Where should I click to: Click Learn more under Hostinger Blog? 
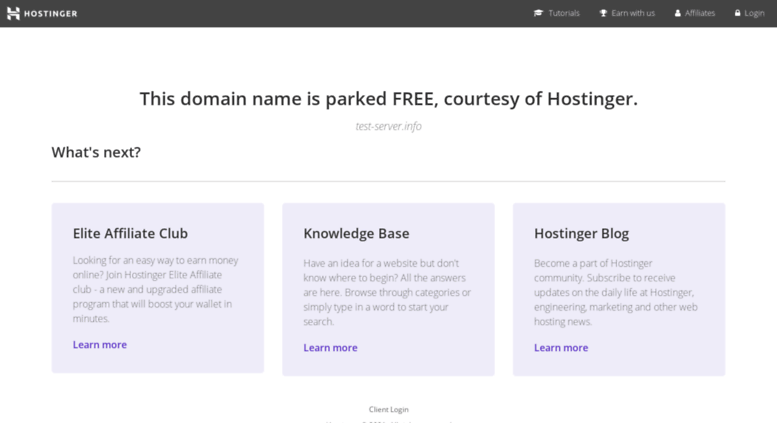(561, 348)
